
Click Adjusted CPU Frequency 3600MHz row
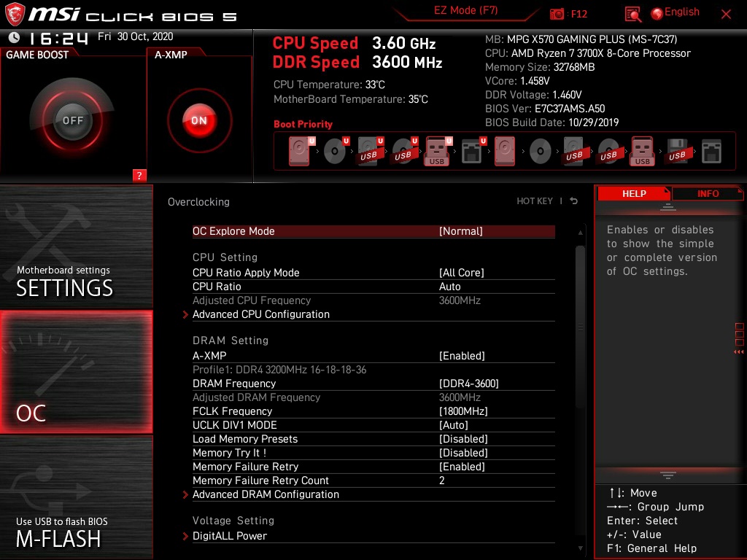(373, 300)
